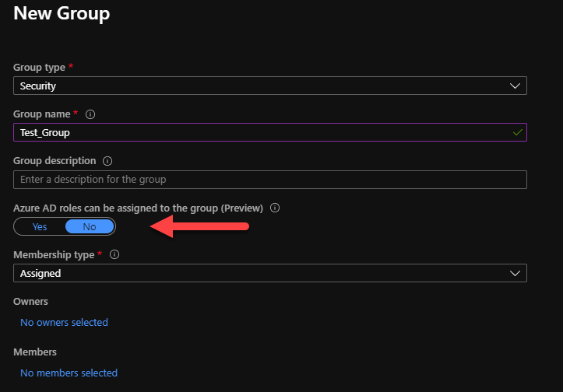Click the info icon beside Group name
The image size is (563, 392).
click(90, 114)
